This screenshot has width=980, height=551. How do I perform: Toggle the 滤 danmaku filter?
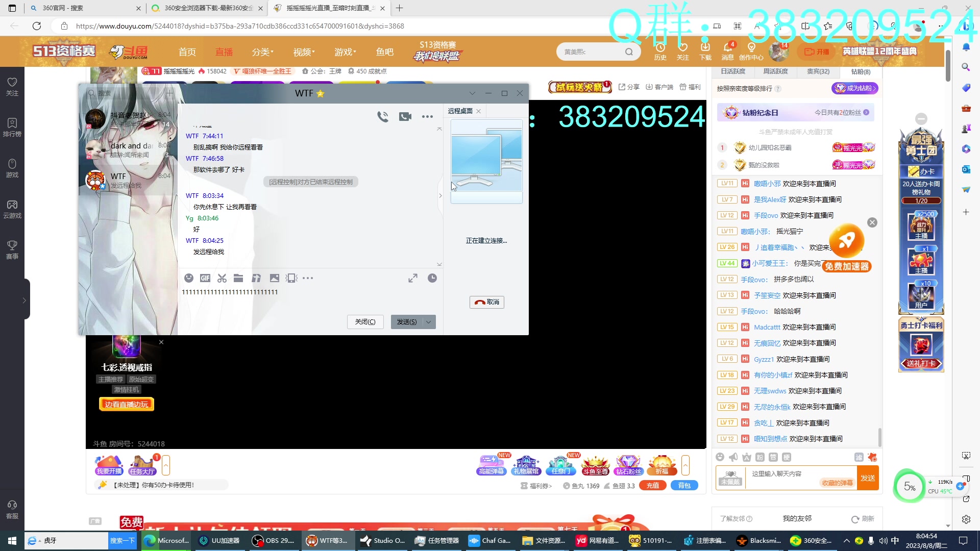pos(859,457)
